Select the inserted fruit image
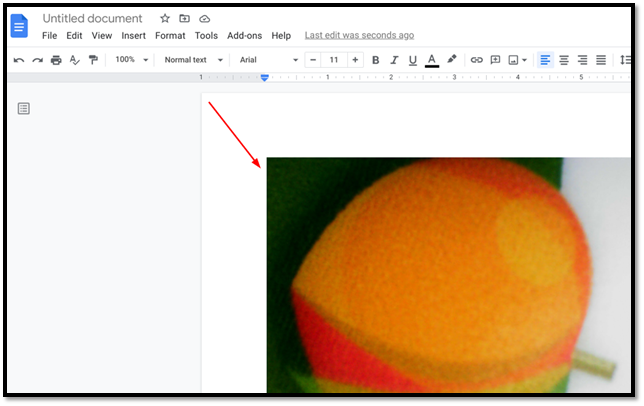This screenshot has width=644, height=406. point(448,275)
